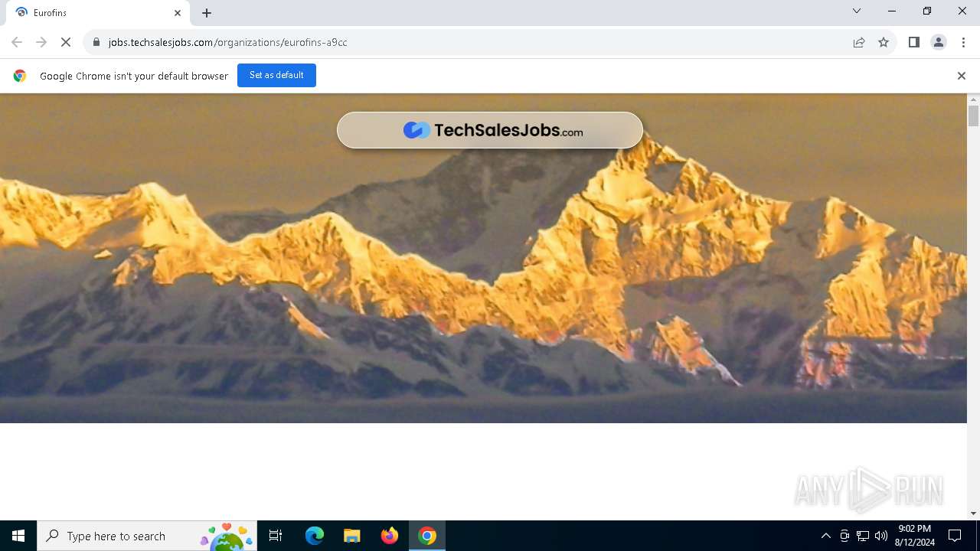The height and width of the screenshot is (551, 980).
Task: Click the scrollbar up arrow
Action: coord(974,99)
